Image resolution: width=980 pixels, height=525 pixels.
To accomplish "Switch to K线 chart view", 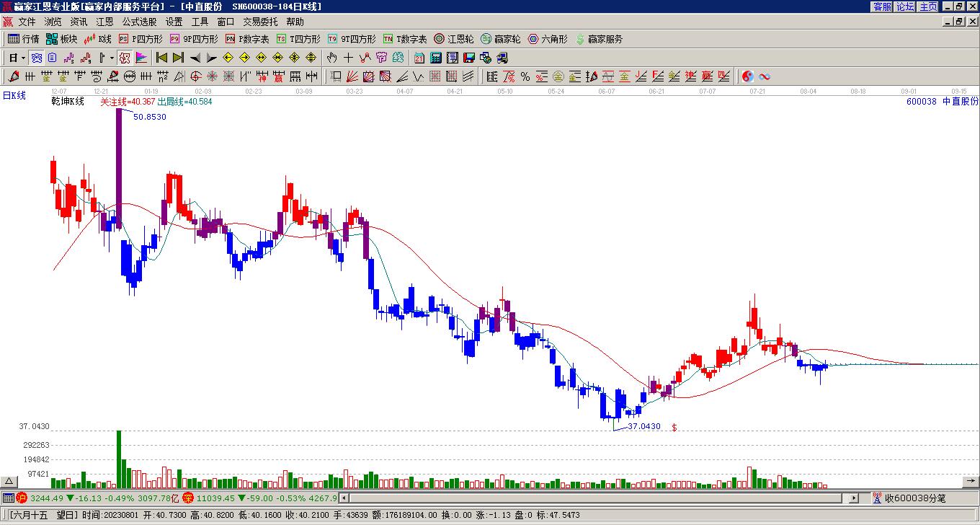I will (98, 39).
